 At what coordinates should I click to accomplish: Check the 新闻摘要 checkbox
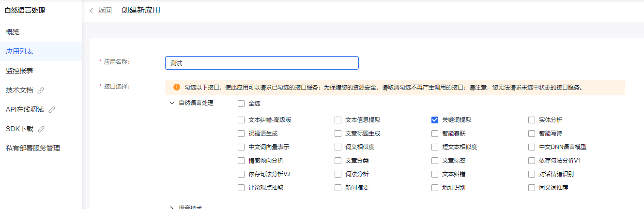338,188
